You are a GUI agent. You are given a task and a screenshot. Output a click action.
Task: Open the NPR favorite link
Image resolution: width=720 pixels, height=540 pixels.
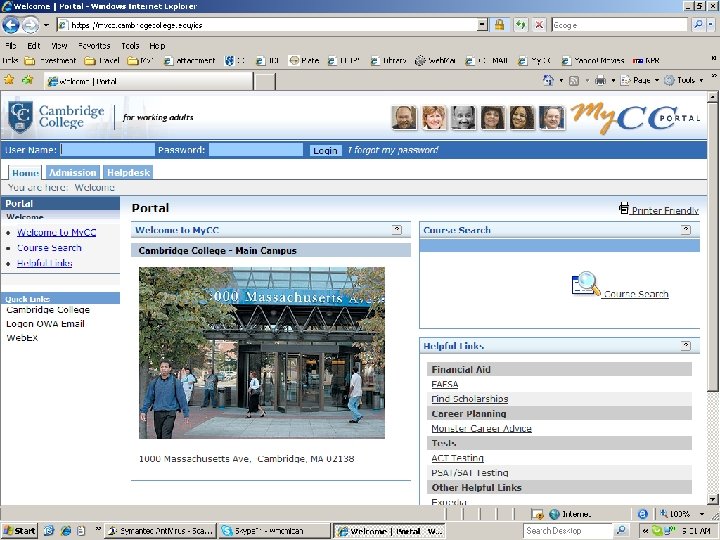(x=646, y=61)
